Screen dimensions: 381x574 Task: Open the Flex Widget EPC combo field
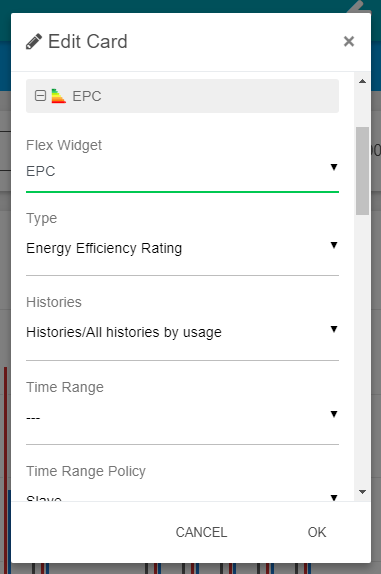click(x=182, y=171)
